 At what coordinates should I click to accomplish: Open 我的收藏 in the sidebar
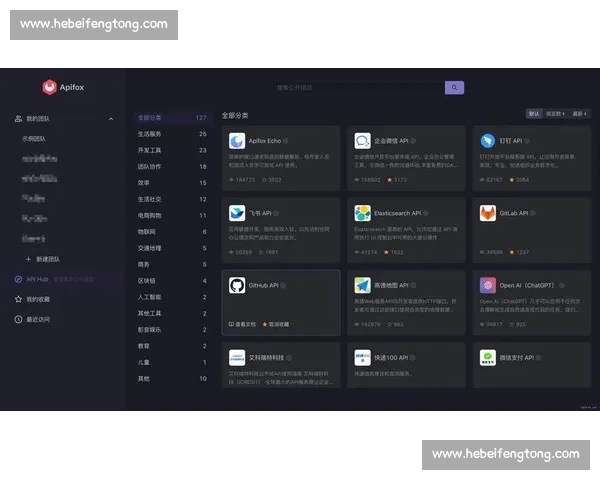point(37,299)
